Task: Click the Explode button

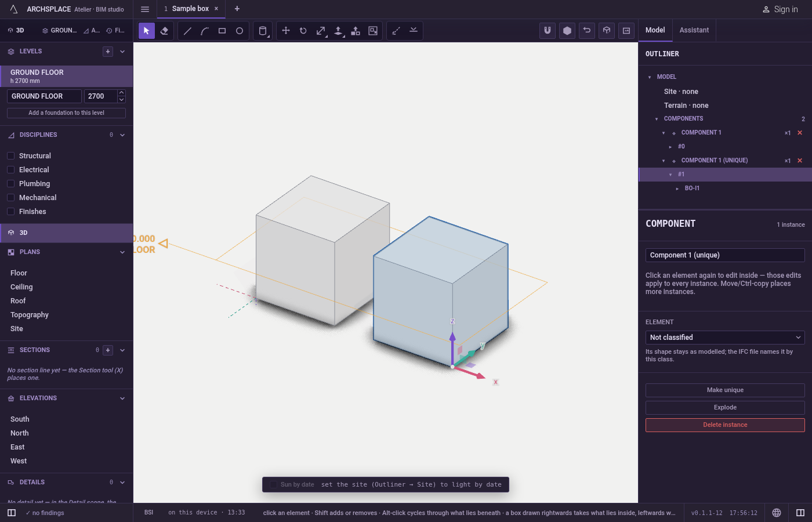Action: [x=725, y=408]
